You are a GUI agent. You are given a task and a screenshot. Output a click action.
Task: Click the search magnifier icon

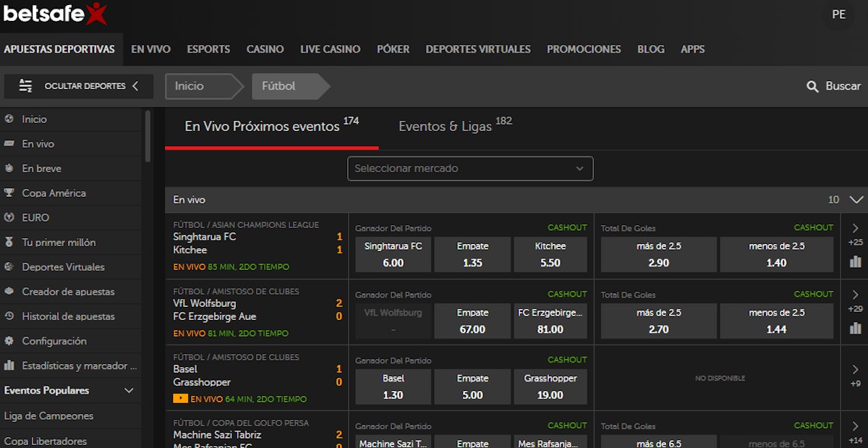pyautogui.click(x=812, y=86)
